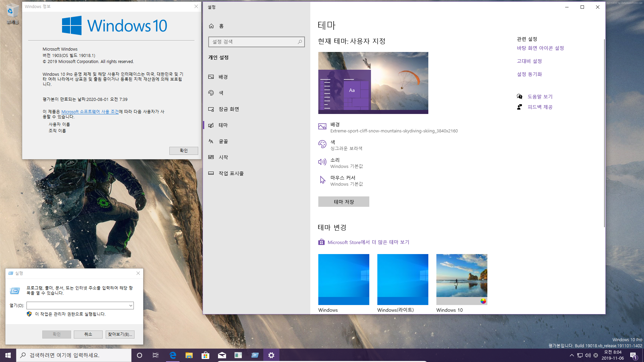Select the Windows(라이트) theme thumbnail

tap(402, 280)
